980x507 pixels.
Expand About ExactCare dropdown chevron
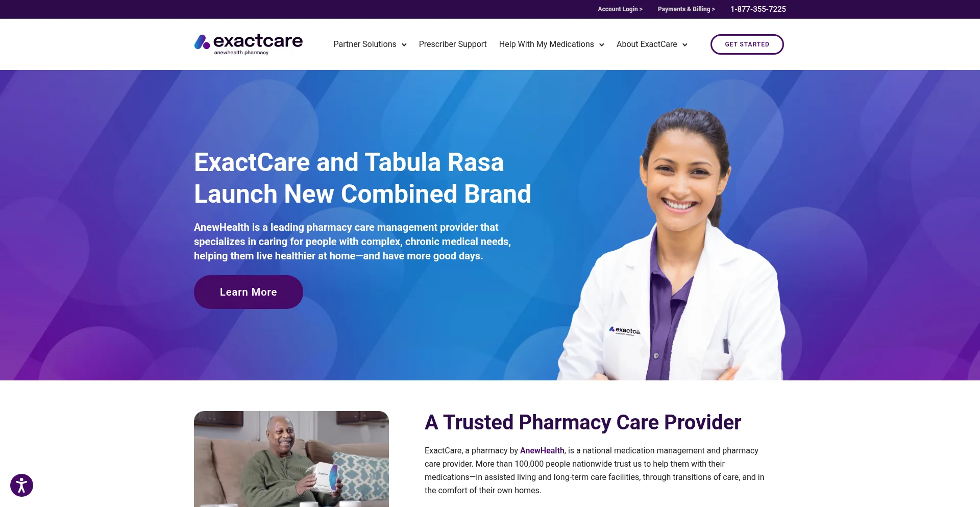tap(685, 45)
